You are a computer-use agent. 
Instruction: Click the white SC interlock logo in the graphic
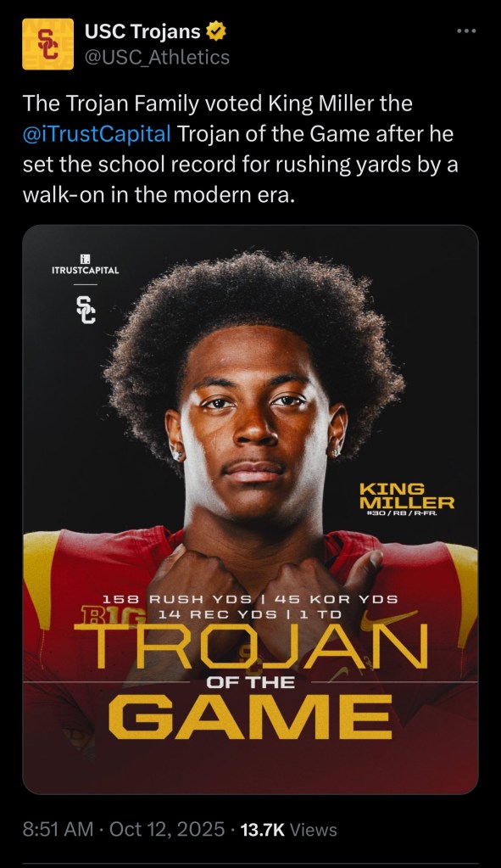(86, 310)
